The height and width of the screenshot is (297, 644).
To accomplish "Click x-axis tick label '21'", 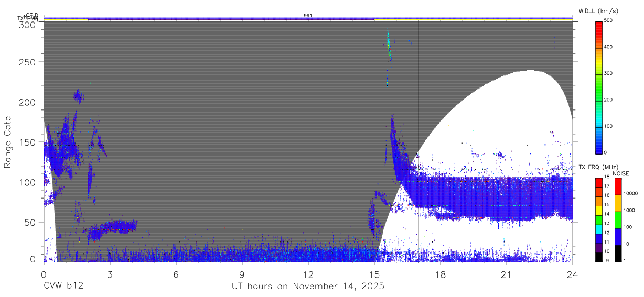I will [x=506, y=274].
